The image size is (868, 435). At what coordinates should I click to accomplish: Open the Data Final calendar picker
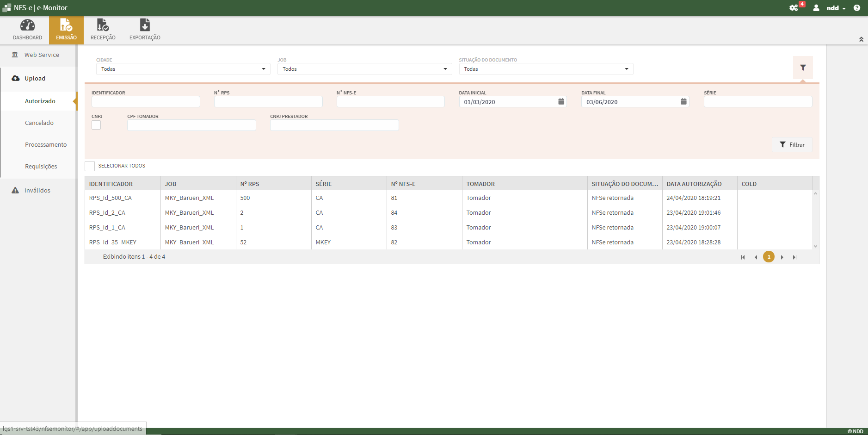(683, 102)
